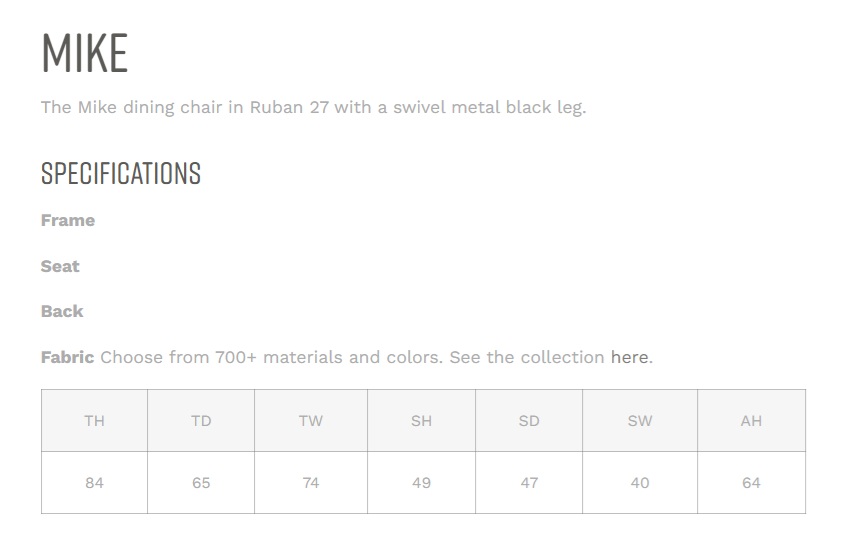Select the SD column header cell
This screenshot has height=550, width=842.
point(529,421)
